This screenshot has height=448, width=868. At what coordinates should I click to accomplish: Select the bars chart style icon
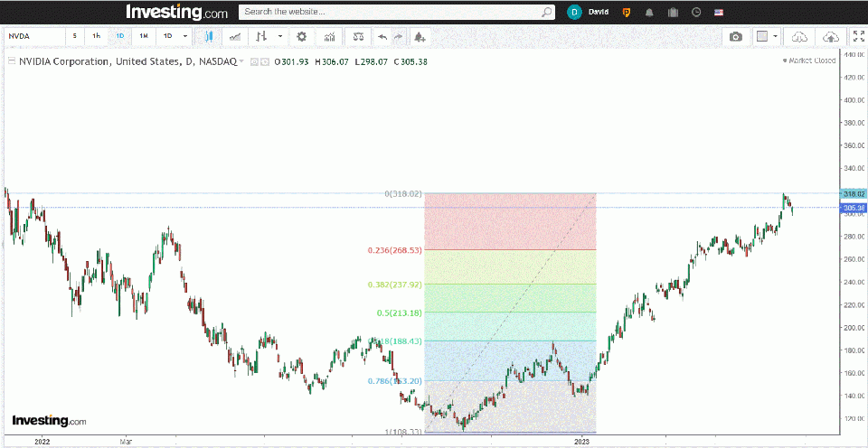[x=261, y=36]
